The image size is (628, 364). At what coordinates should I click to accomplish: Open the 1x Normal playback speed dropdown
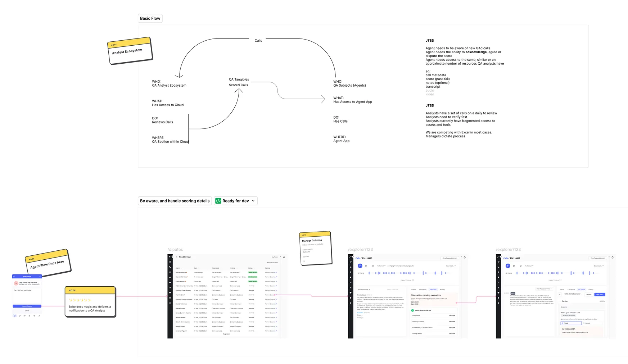tap(381, 266)
